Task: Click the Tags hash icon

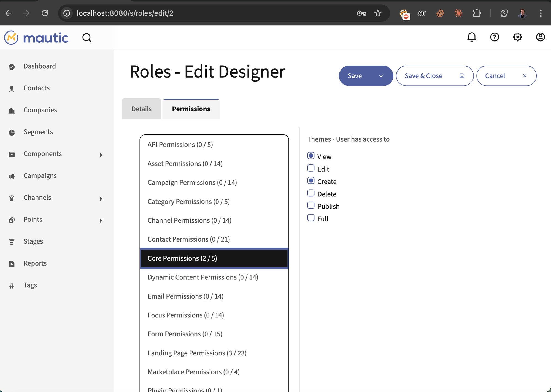Action: (x=12, y=286)
